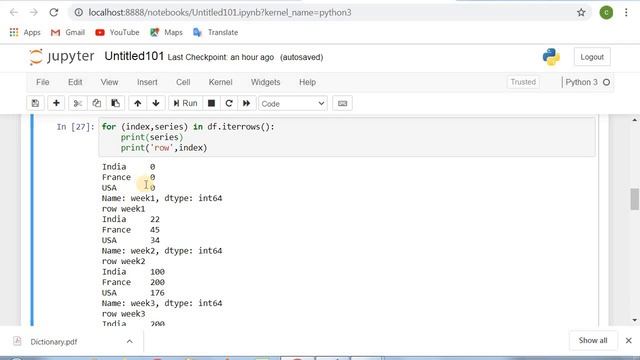Click the 'Name: week3, dtype: int64' output line
The height and width of the screenshot is (360, 640).
(x=162, y=303)
